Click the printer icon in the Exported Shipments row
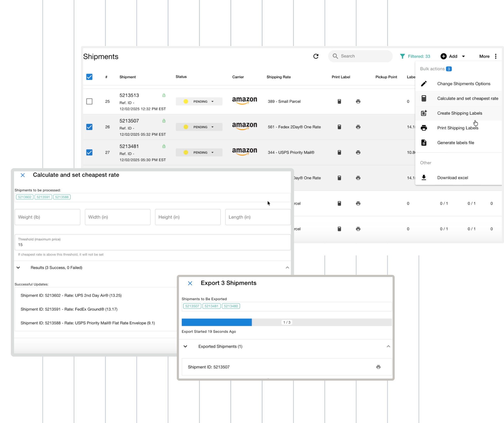 tap(378, 367)
